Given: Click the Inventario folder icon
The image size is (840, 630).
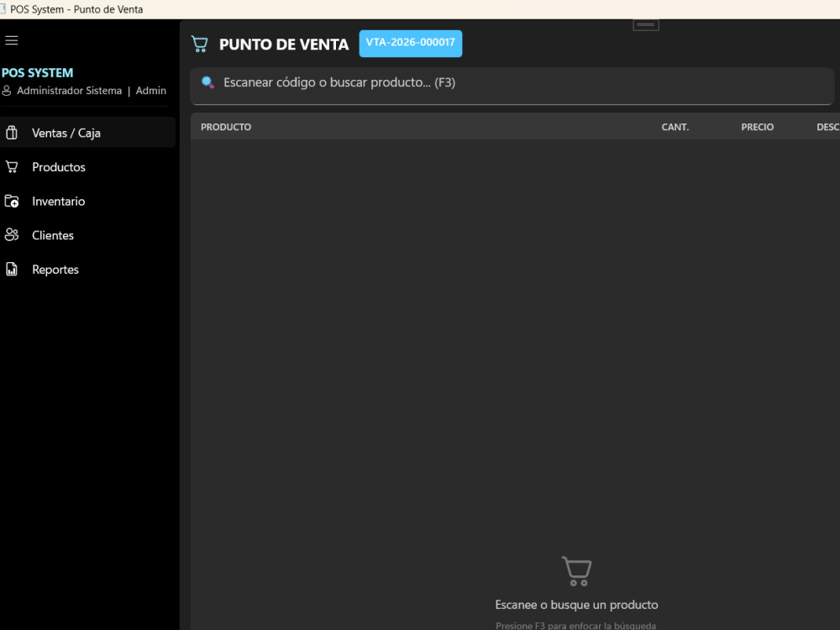Looking at the screenshot, I should point(12,201).
